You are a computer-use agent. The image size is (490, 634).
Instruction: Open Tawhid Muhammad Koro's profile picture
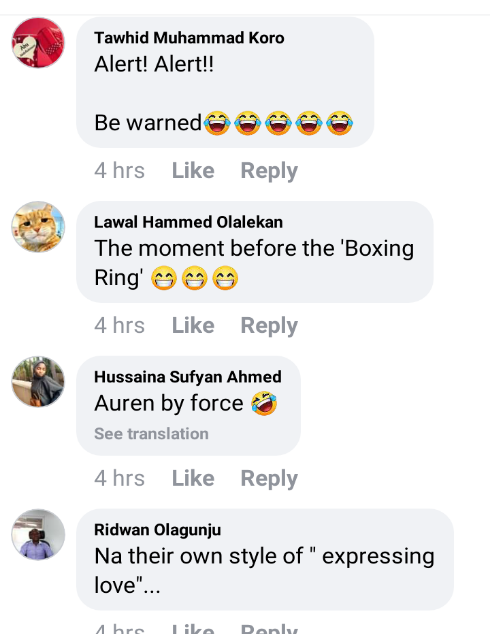click(38, 42)
